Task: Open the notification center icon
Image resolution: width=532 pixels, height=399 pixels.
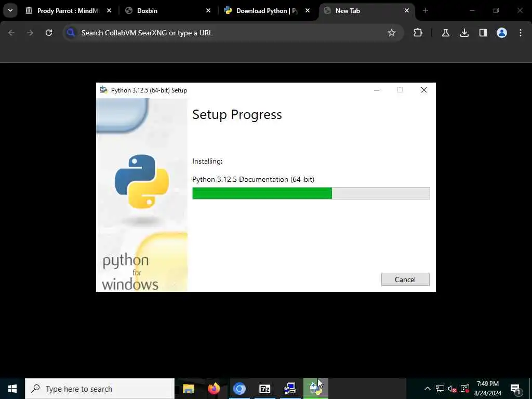Action: click(x=516, y=389)
